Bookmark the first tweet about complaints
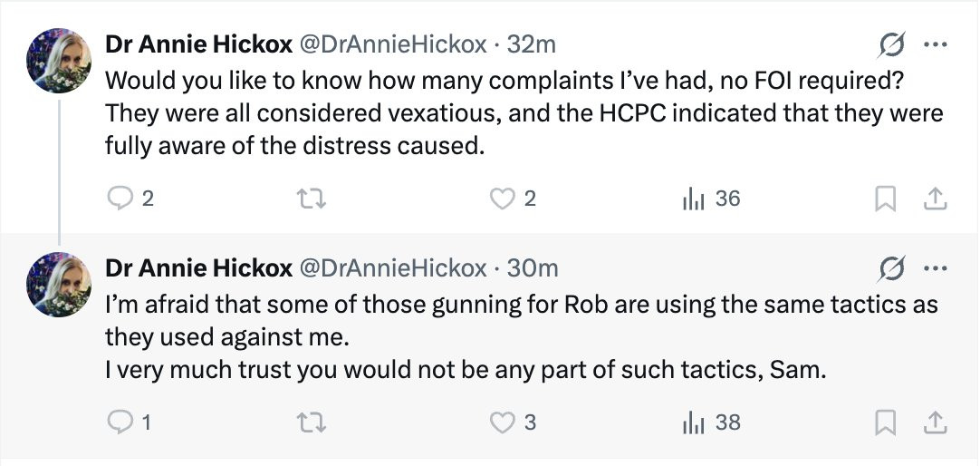This screenshot has height=466, width=980. click(885, 199)
